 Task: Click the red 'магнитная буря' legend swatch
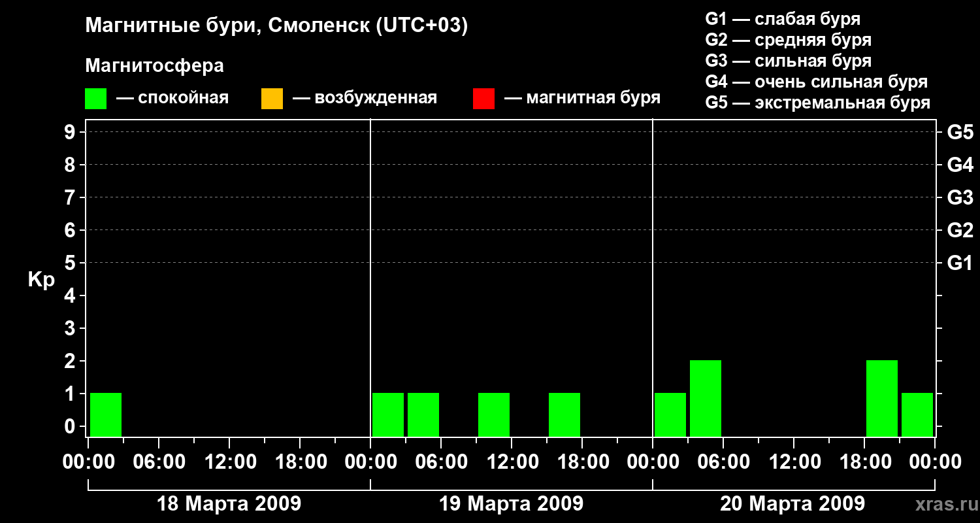(483, 99)
